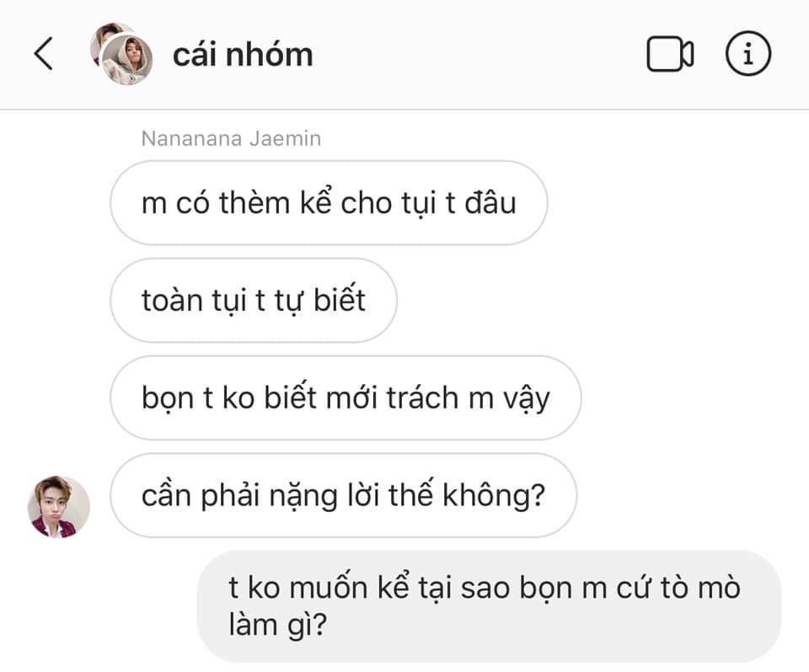Tap the word 'biết' in the second message
809x672 pixels.
tap(340, 300)
